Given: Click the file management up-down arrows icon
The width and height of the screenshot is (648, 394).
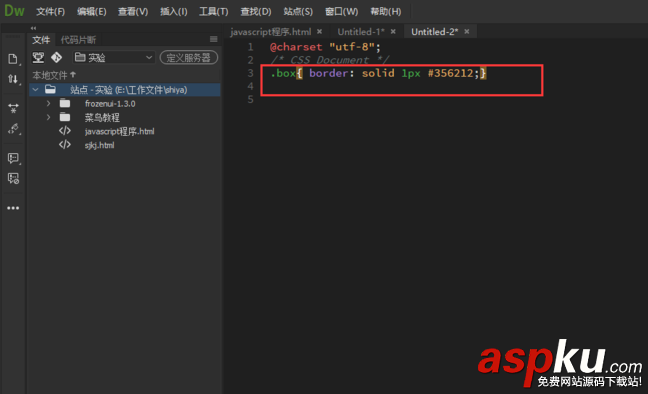Looking at the screenshot, I should coord(13,79).
